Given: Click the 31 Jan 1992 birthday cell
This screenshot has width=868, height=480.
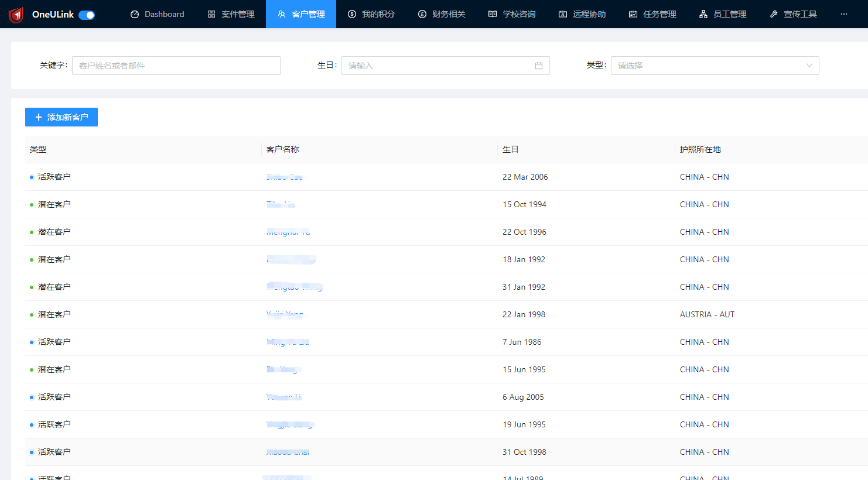Looking at the screenshot, I should [x=524, y=287].
